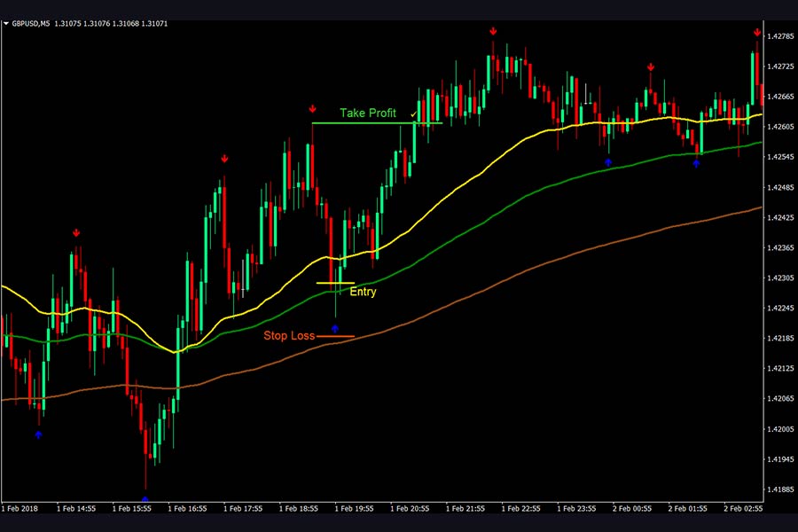Click the "1 Feb 18:55" time axis label

[x=298, y=509]
